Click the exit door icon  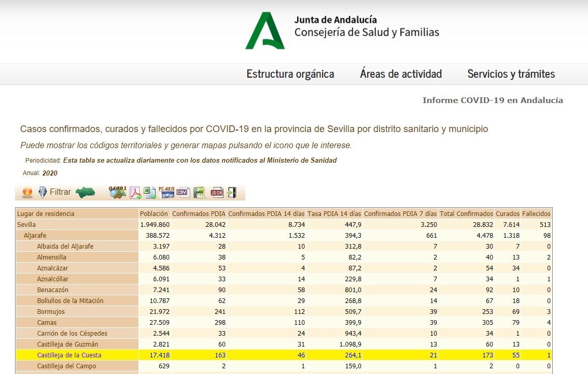point(232,193)
